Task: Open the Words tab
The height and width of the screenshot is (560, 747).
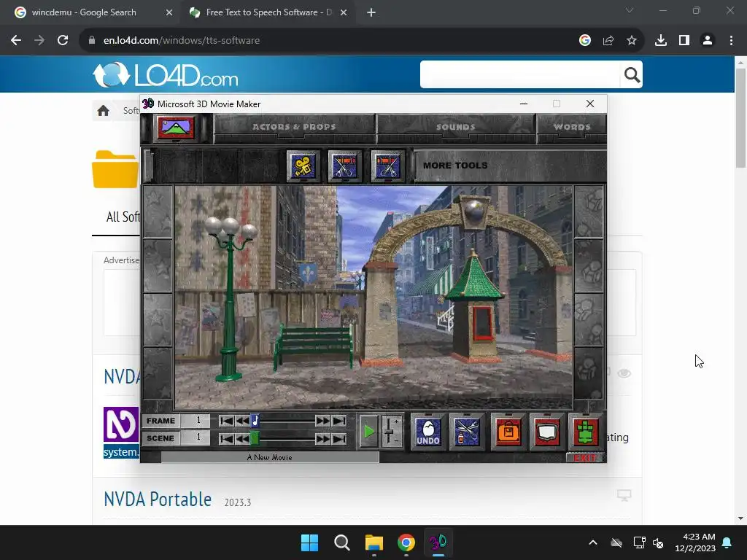Action: coord(572,127)
